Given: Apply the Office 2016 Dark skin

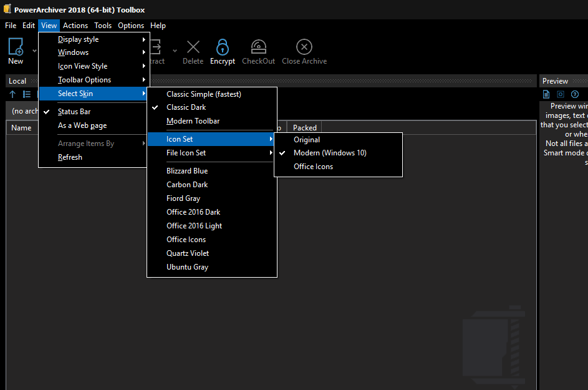Looking at the screenshot, I should coord(212,212).
